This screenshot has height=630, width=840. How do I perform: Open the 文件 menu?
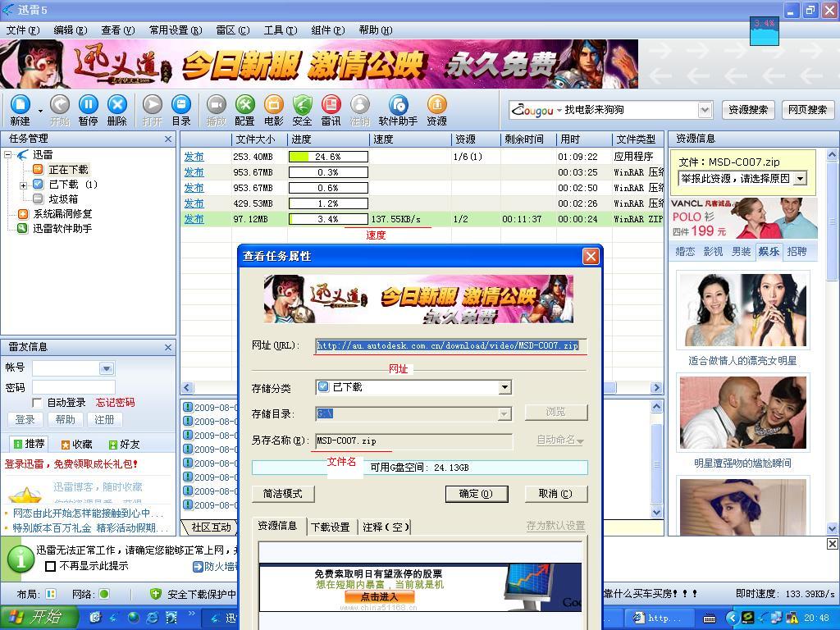point(23,30)
